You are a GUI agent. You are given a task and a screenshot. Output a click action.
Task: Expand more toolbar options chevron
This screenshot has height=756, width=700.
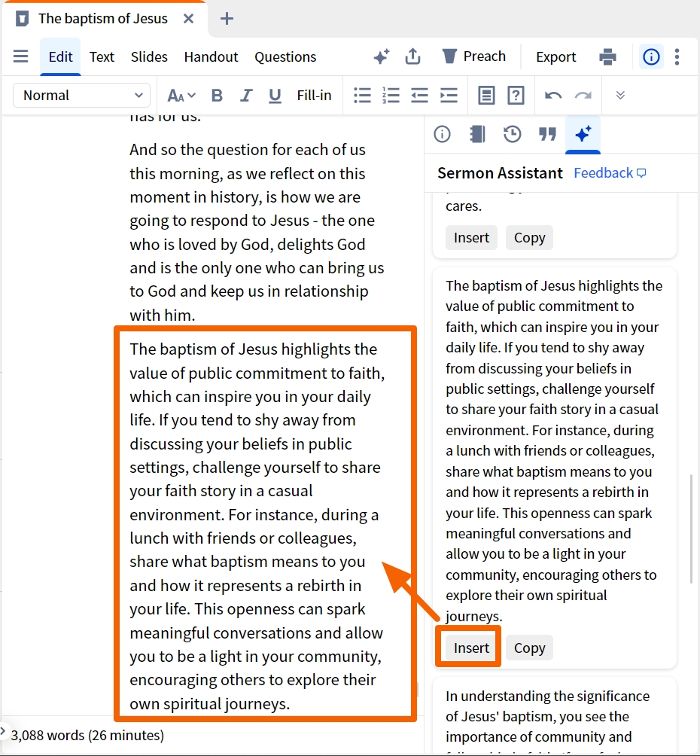pyautogui.click(x=620, y=95)
